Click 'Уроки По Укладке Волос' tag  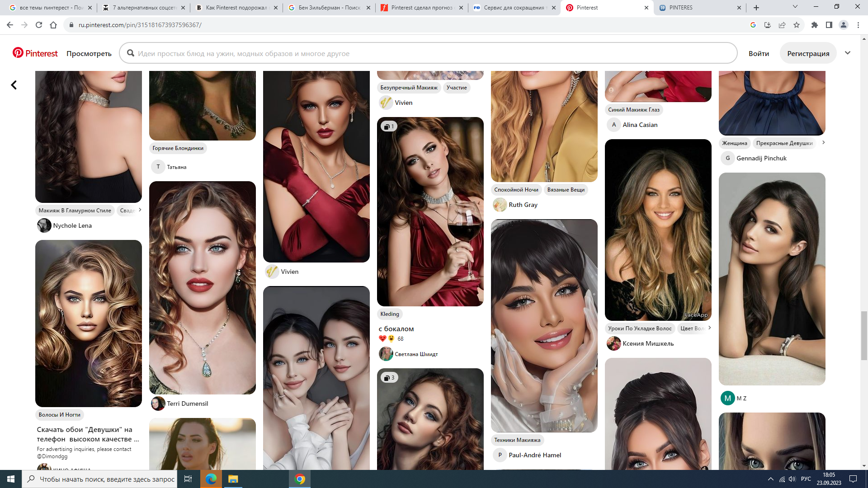click(640, 328)
